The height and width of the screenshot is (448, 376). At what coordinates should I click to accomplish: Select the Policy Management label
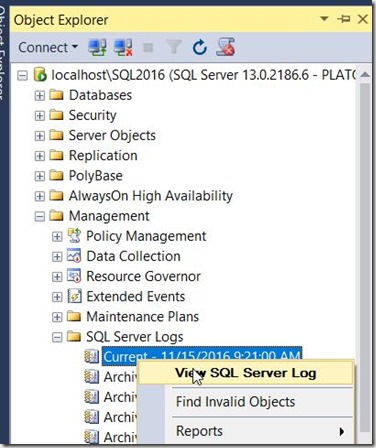pos(146,236)
